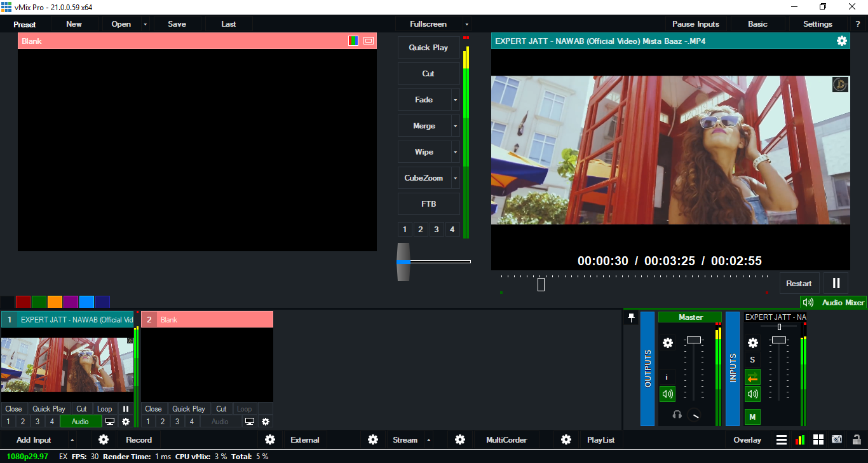Open the fullscreen grid view icon
The image size is (868, 463).
click(817, 439)
